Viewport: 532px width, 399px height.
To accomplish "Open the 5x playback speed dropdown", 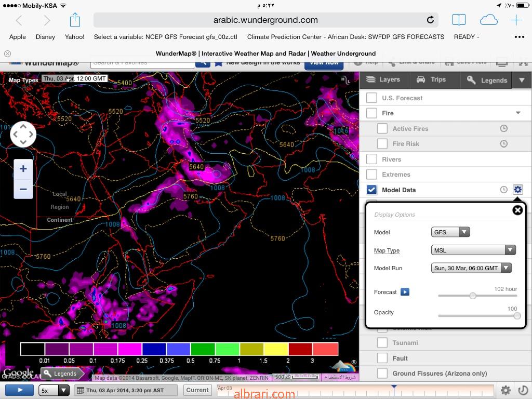I will [54, 390].
